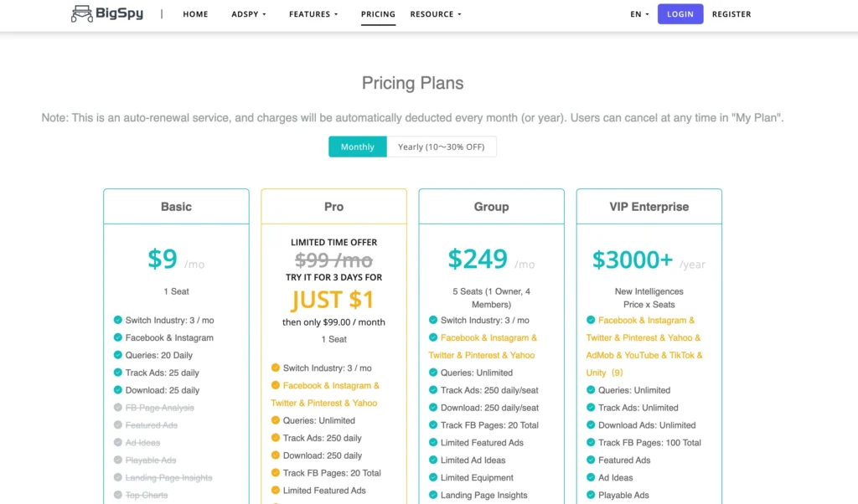858x504 pixels.
Task: Open the REGISTER link
Action: (731, 13)
